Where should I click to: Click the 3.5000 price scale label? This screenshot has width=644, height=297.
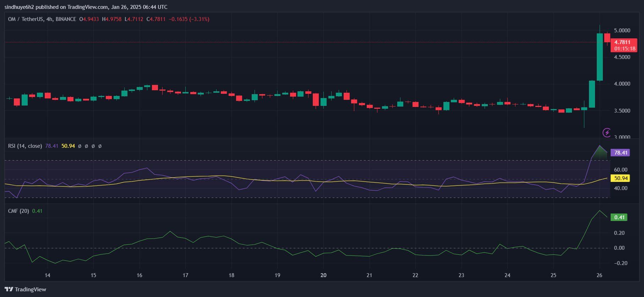(622, 111)
